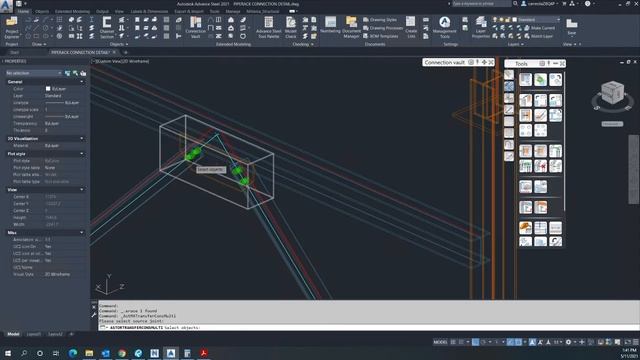Open BOM Templates
Viewport: 640px width, 360px height.
point(380,36)
